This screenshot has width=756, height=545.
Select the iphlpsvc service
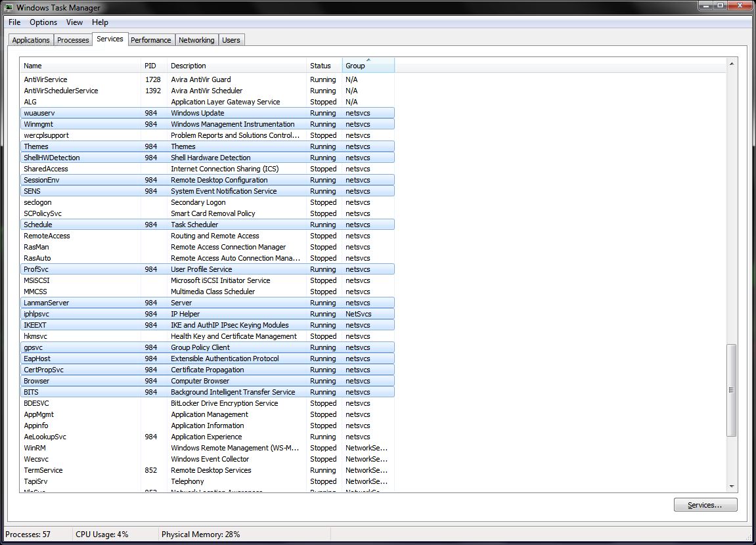click(208, 314)
